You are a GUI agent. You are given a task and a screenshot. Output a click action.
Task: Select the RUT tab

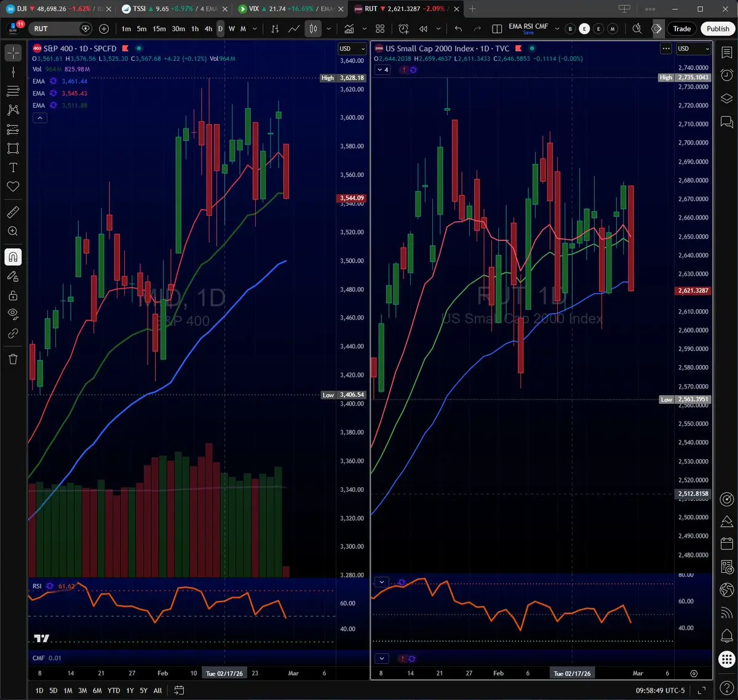coord(405,9)
